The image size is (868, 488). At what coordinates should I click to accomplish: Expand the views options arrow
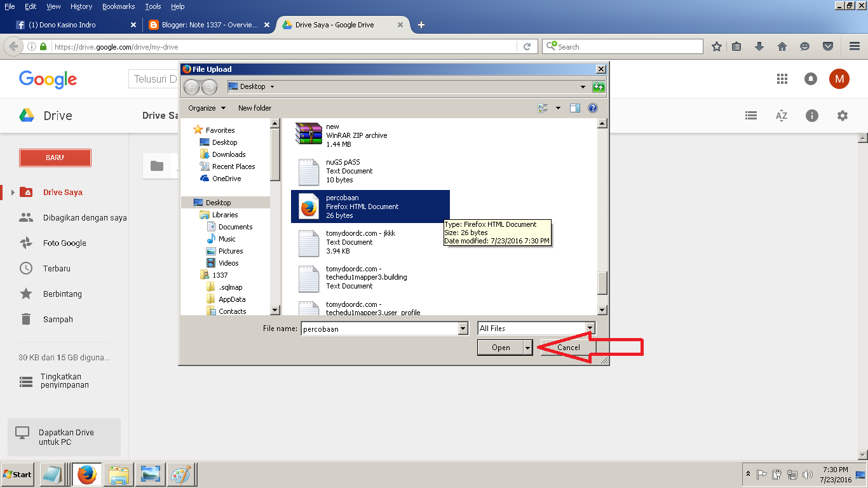557,108
